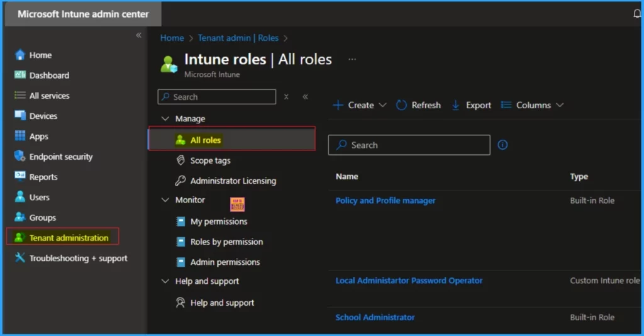644x336 pixels.
Task: Click Microsoft Intune admin center title
Action: (83, 14)
